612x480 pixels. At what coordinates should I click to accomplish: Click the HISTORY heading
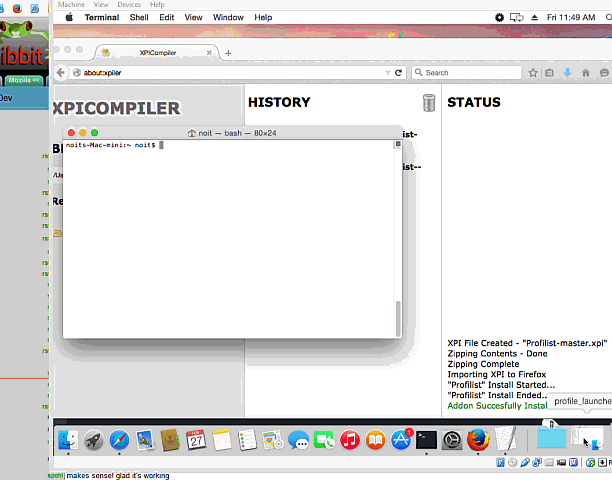coord(279,102)
